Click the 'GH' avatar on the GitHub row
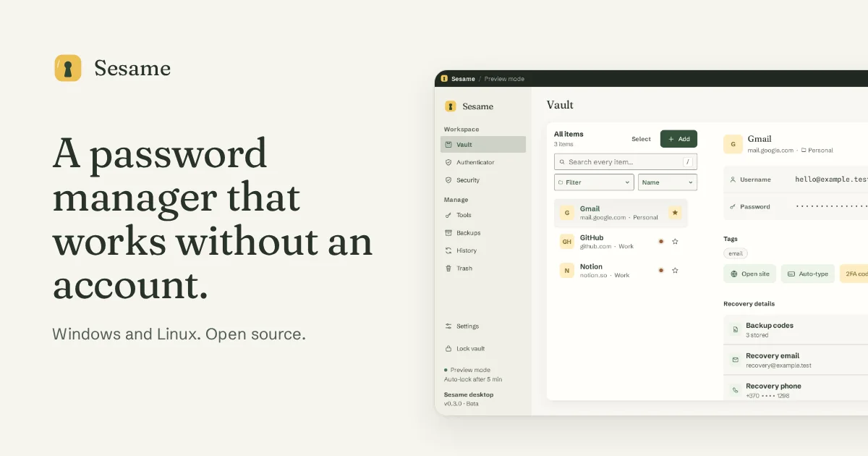 pos(567,242)
